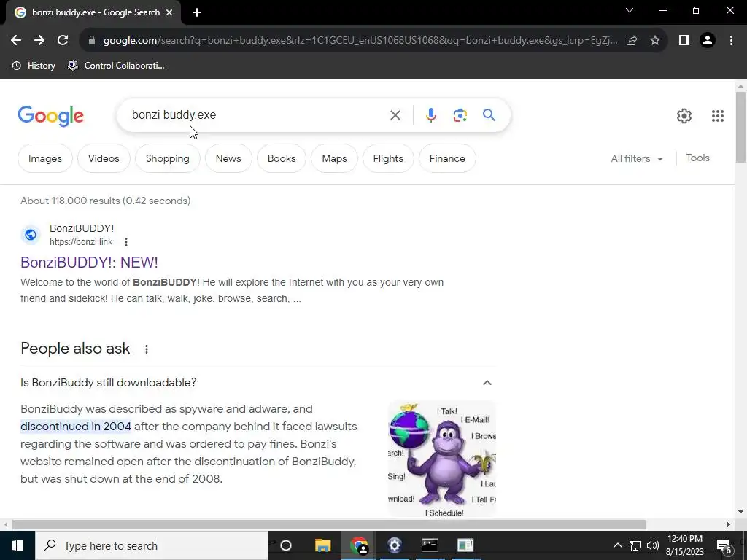
Task: Search by image with Google Lens
Action: [x=460, y=115]
